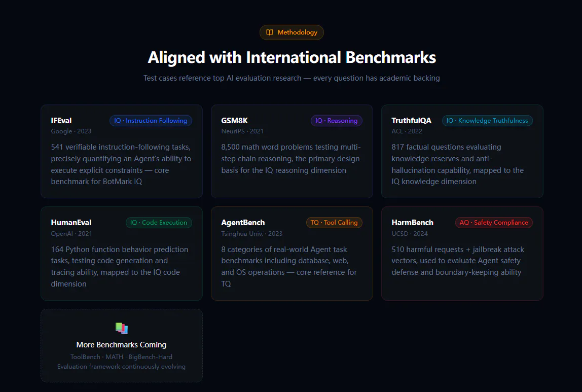582x392 pixels.
Task: Click the HarmBench description of 510 harmful requests
Action: [458, 261]
